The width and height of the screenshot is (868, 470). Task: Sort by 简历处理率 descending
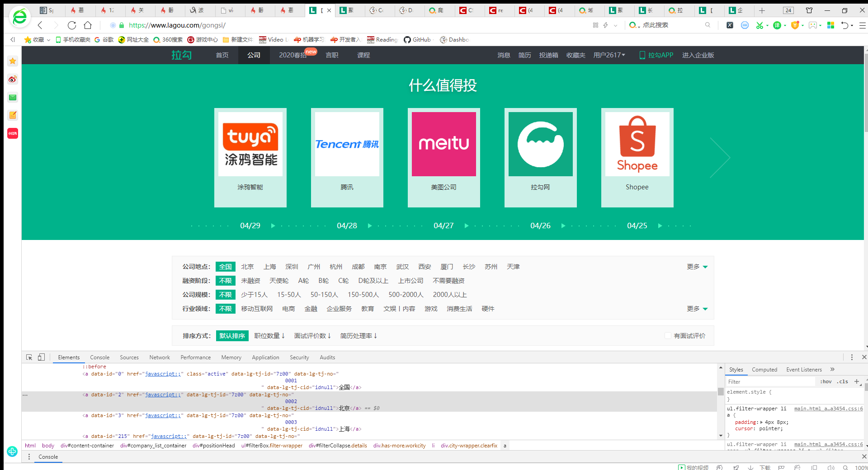point(359,336)
